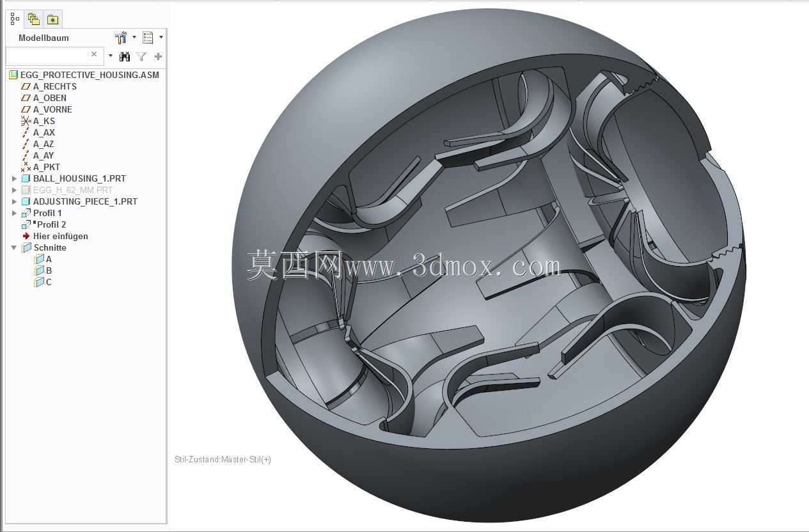Open the Model Tree tab

coord(15,19)
